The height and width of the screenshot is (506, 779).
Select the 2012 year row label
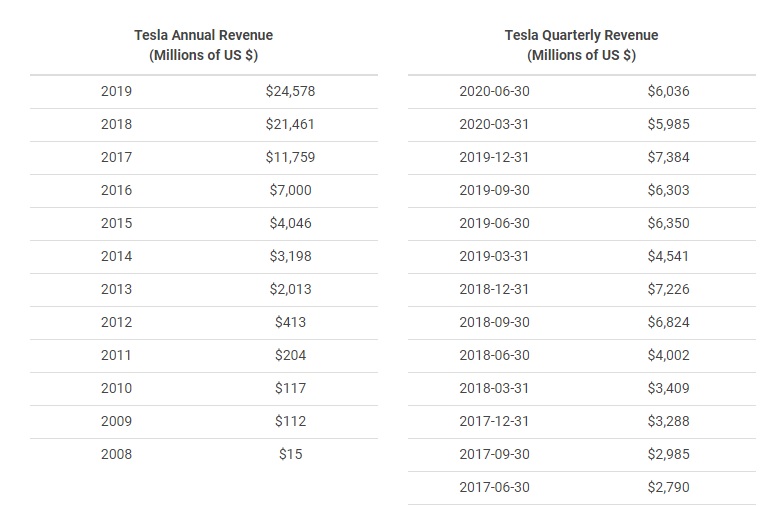(x=116, y=322)
